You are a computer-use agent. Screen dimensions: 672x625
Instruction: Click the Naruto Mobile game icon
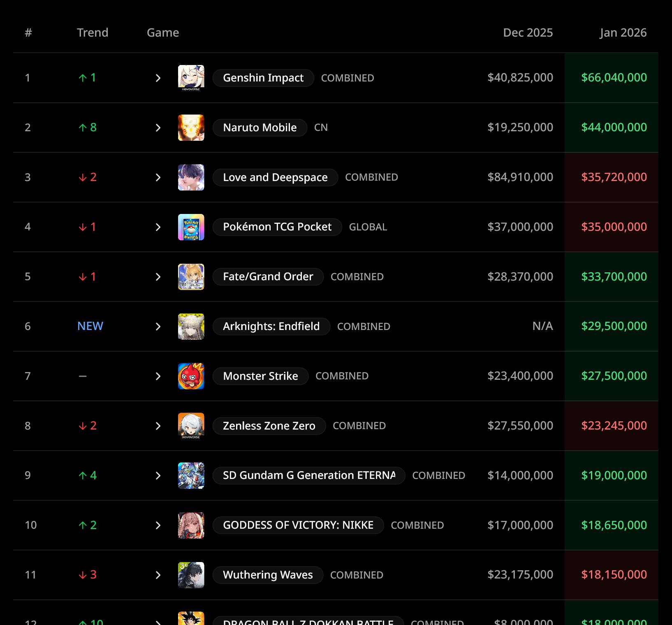[x=191, y=128]
